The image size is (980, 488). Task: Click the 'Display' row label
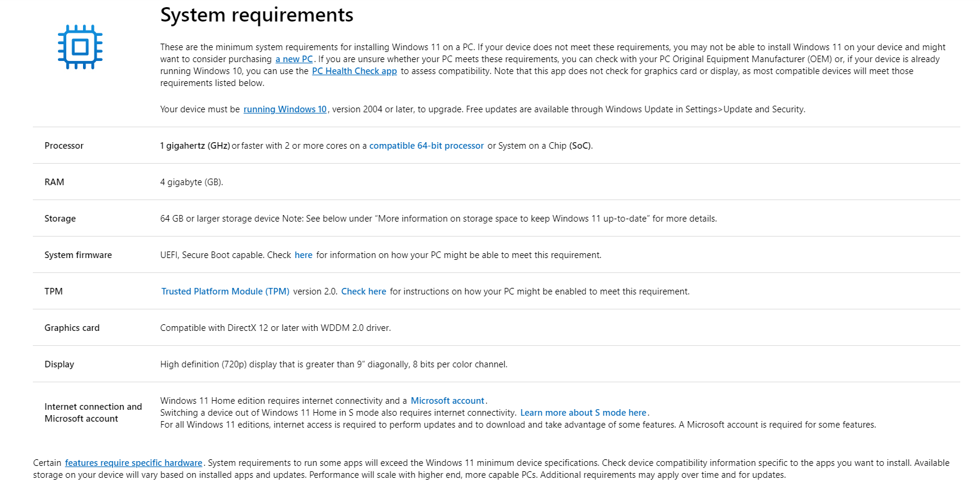point(60,364)
